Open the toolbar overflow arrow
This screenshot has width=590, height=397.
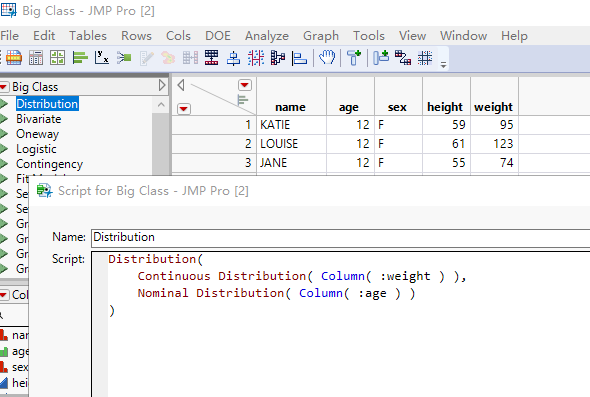(x=444, y=65)
